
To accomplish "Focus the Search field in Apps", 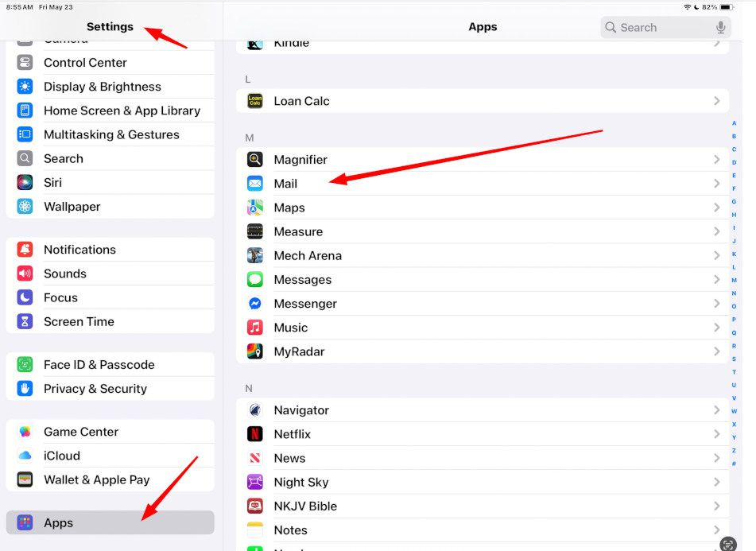I will point(665,28).
